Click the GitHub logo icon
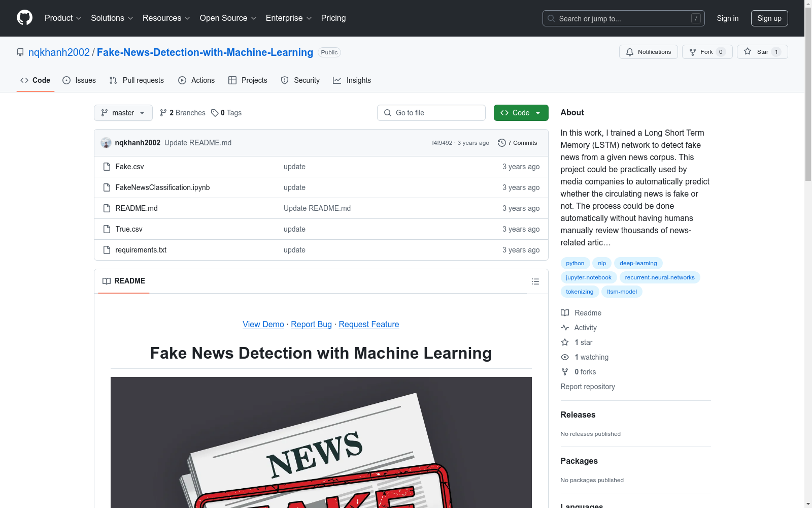The width and height of the screenshot is (812, 508). tap(24, 18)
